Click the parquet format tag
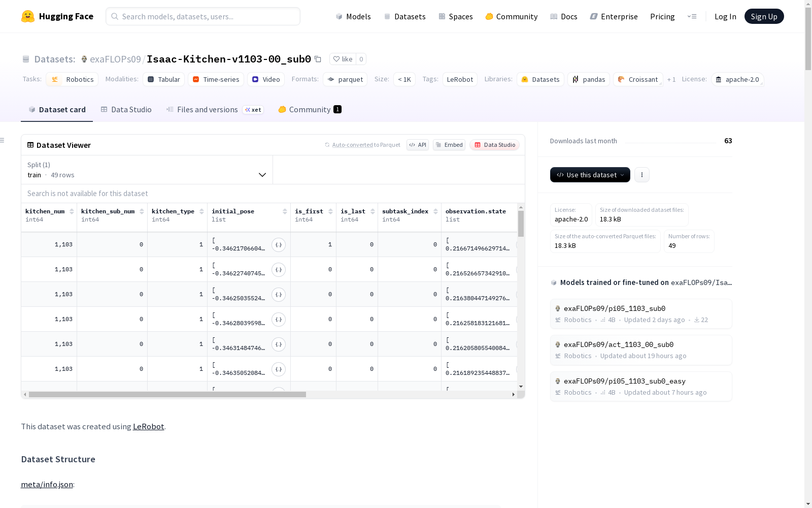812x508 pixels. click(345, 79)
